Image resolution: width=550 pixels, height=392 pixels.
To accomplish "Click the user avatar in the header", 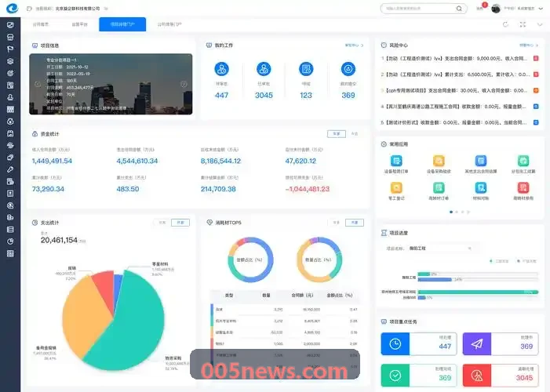I will pyautogui.click(x=496, y=9).
